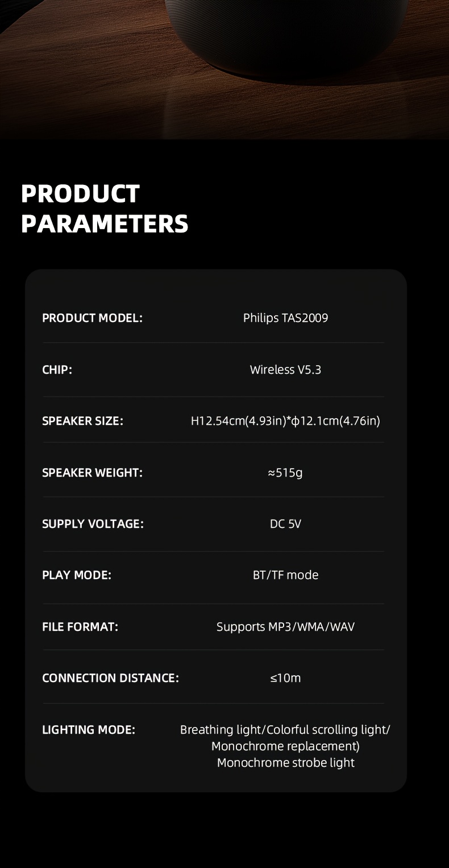
Task: Click the Monochrome strobe light text
Action: pos(285,763)
